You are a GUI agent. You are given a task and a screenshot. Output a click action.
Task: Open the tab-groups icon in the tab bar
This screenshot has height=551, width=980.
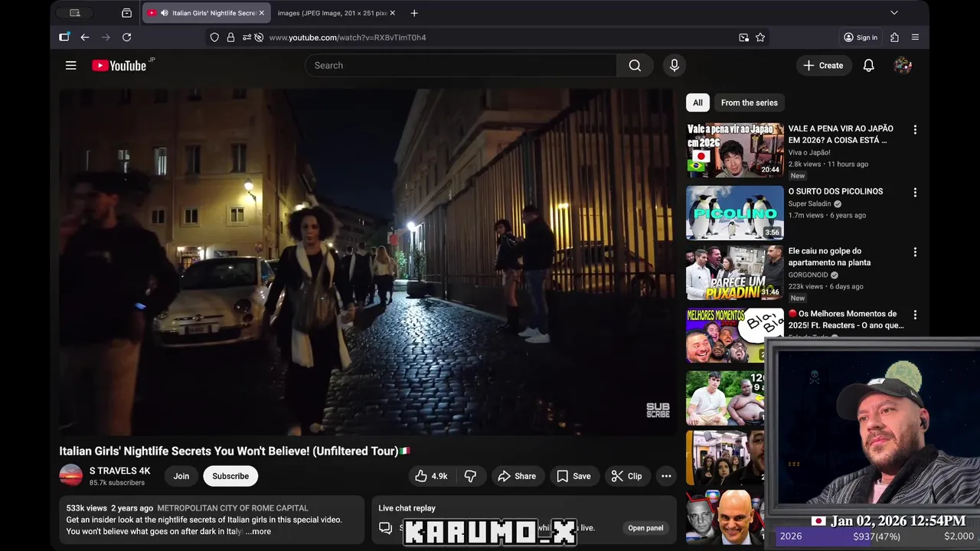click(x=126, y=13)
